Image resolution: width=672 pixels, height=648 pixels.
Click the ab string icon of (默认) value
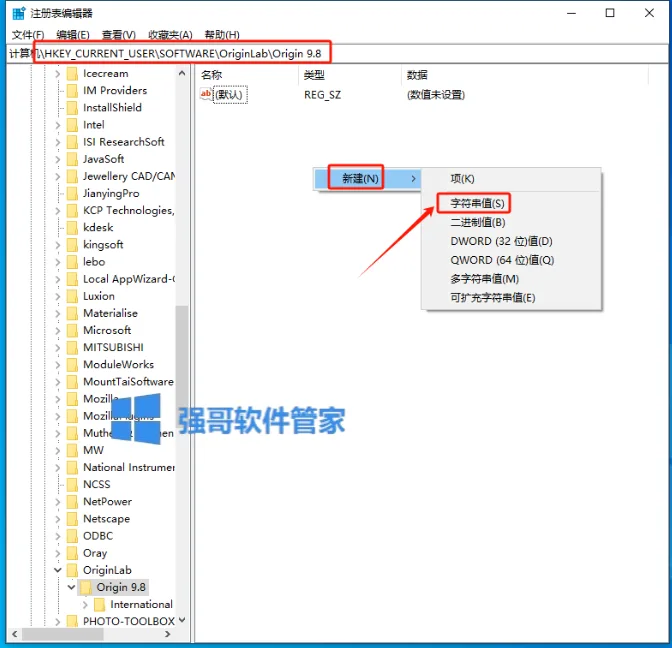click(206, 94)
